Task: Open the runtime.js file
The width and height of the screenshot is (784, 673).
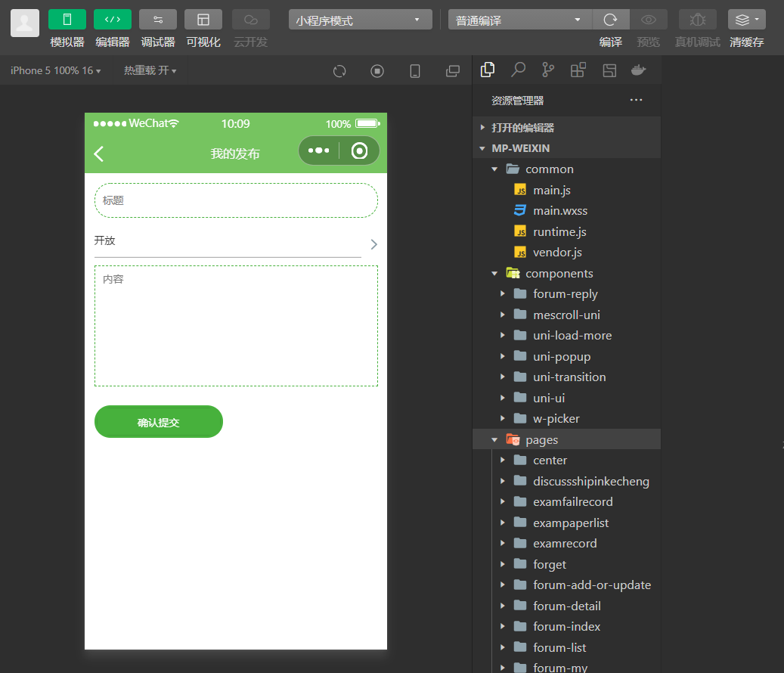Action: tap(566, 231)
